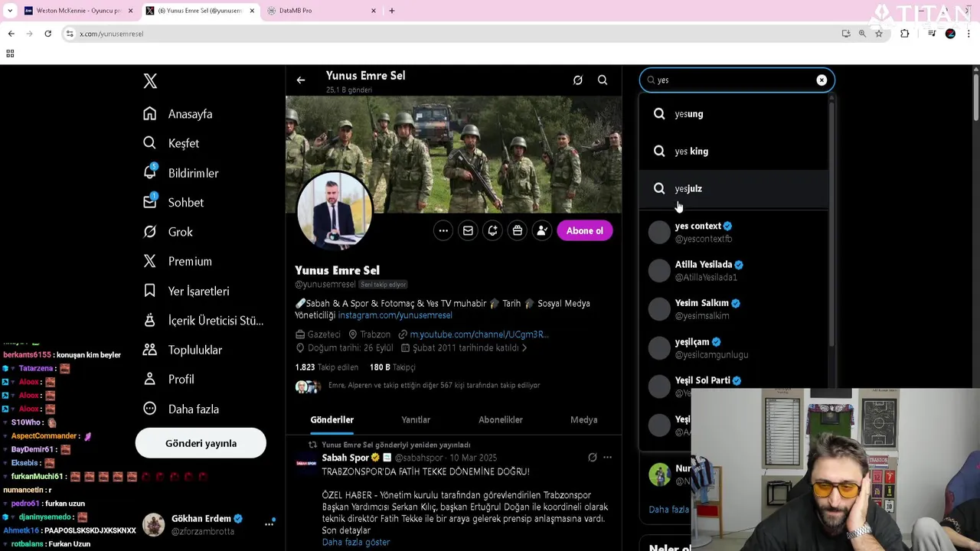Viewport: 980px width, 551px height.
Task: Open Yer İşaretleri bookmarks
Action: coord(186,291)
